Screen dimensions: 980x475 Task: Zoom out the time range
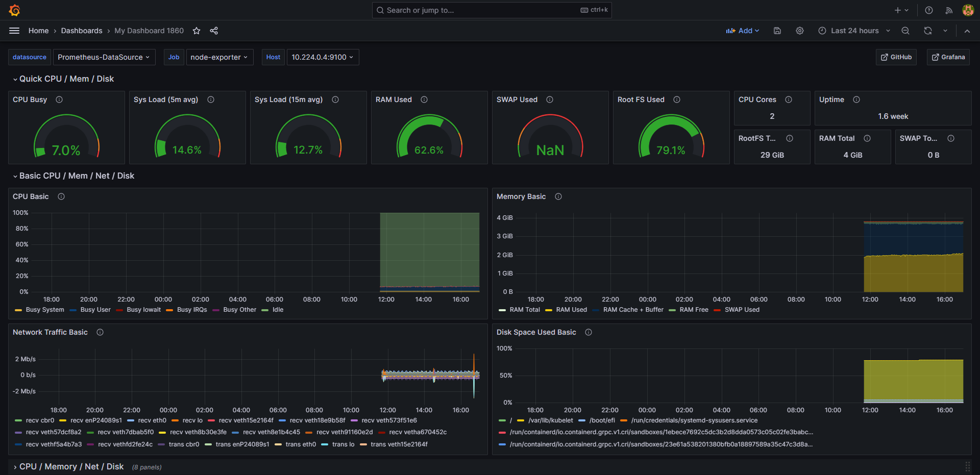[905, 31]
